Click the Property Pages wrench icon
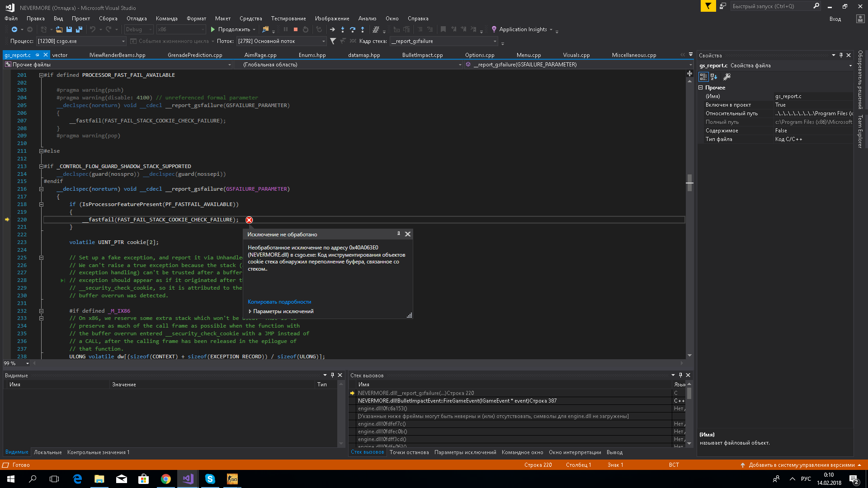This screenshot has height=488, width=868. tap(726, 77)
